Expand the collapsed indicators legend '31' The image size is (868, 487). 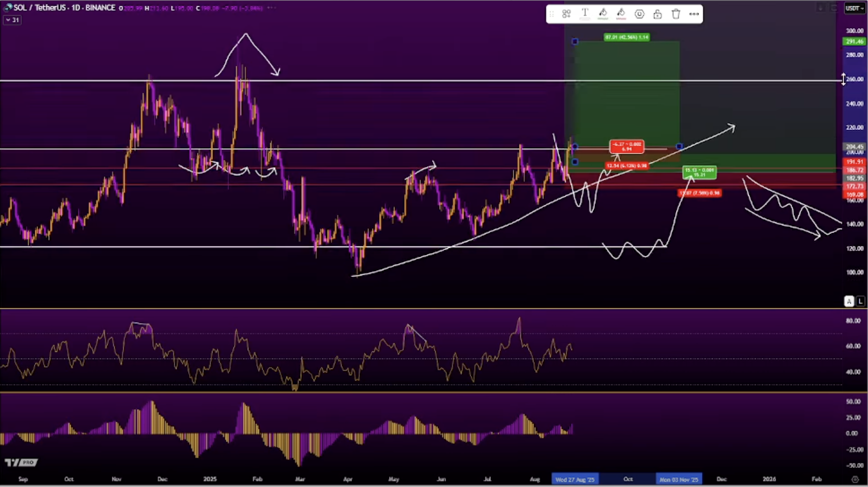(12, 20)
